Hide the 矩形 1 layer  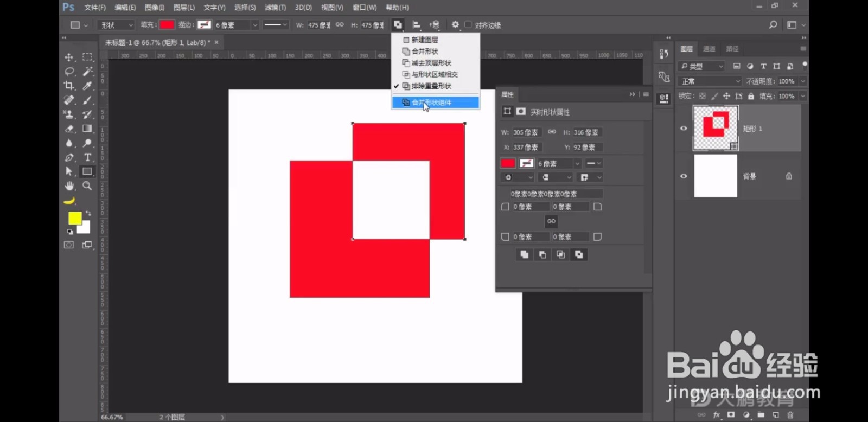[684, 129]
